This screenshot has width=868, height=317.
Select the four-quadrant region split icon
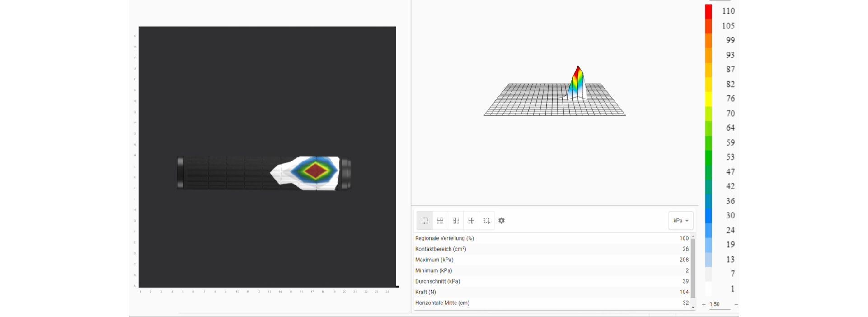click(471, 221)
